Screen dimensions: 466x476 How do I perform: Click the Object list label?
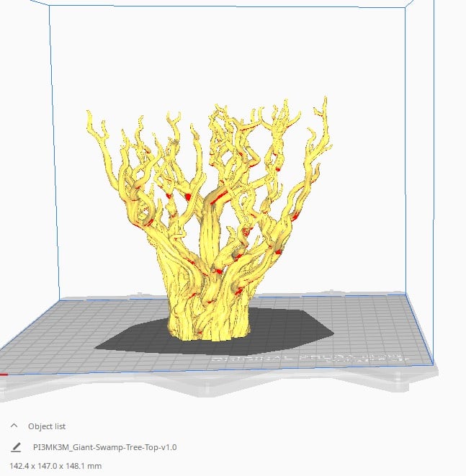point(47,426)
